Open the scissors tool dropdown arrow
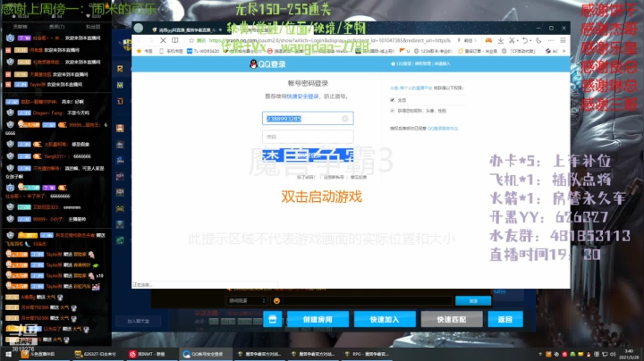The width and height of the screenshot is (644, 361). pos(518,40)
